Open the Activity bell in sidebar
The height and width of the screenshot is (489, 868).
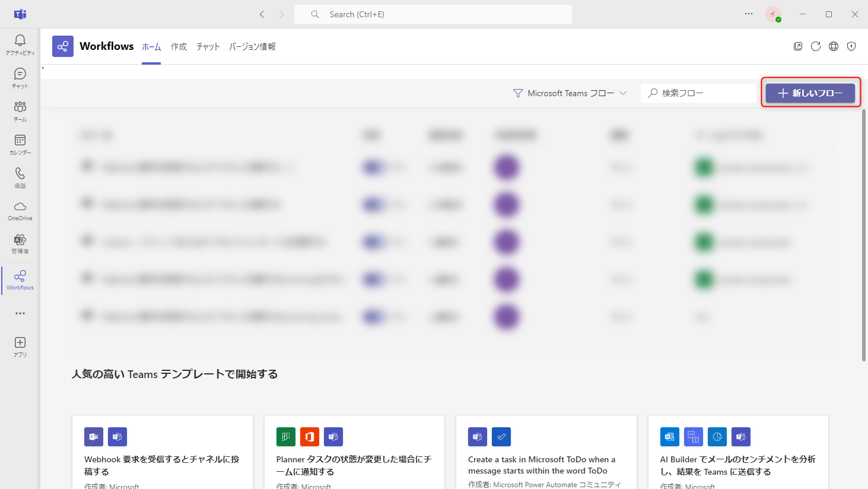[x=20, y=45]
